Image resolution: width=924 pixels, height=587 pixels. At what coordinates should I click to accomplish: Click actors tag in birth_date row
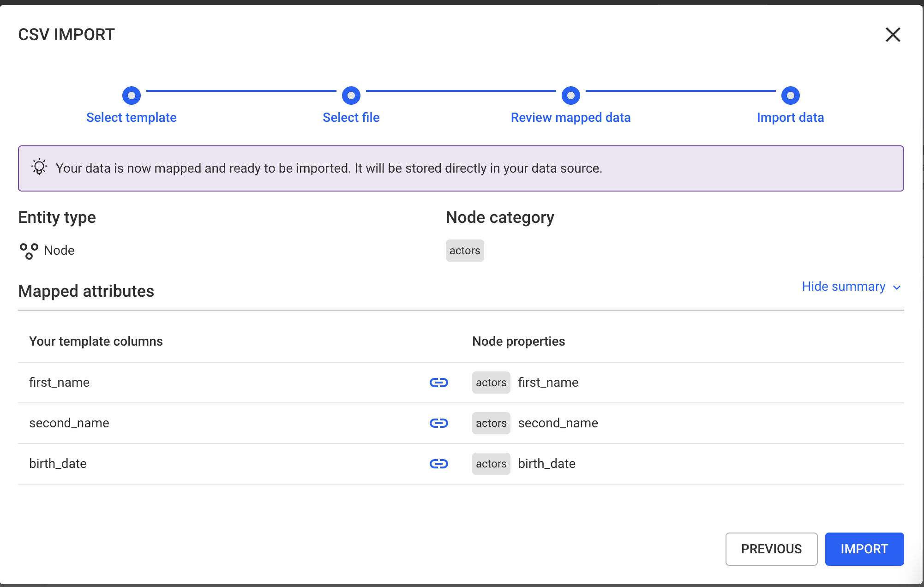click(491, 464)
